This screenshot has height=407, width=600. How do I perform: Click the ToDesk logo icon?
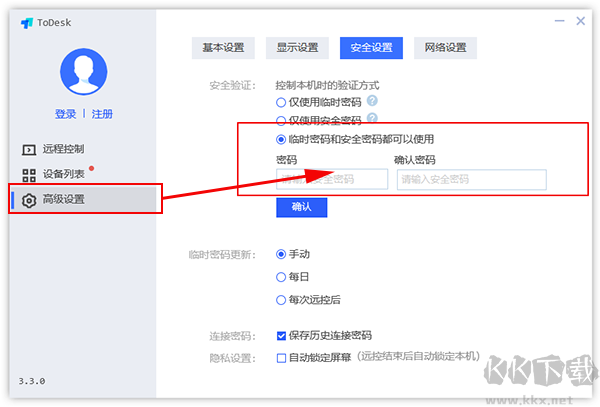27,23
